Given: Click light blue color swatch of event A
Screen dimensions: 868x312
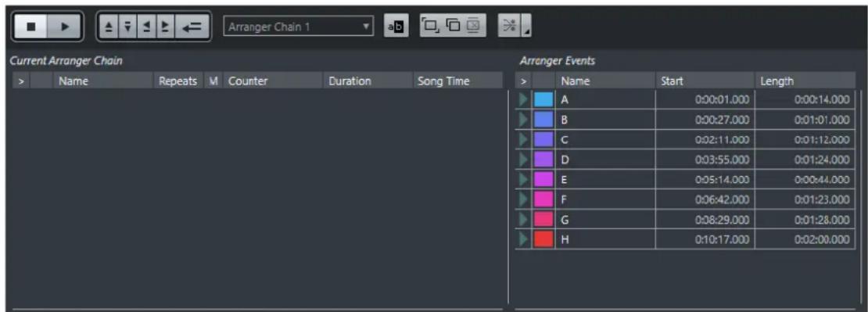Looking at the screenshot, I should click(543, 99).
